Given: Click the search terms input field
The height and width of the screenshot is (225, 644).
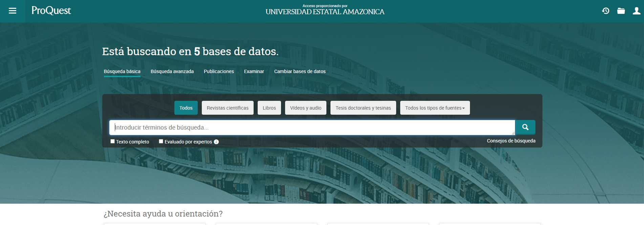Looking at the screenshot, I should pyautogui.click(x=312, y=128).
